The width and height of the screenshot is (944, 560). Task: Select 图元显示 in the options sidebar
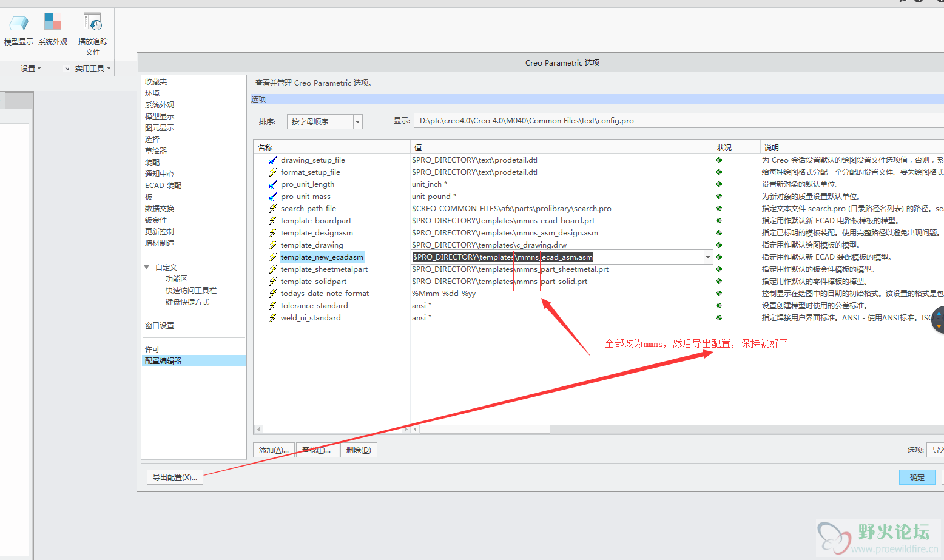coord(160,128)
